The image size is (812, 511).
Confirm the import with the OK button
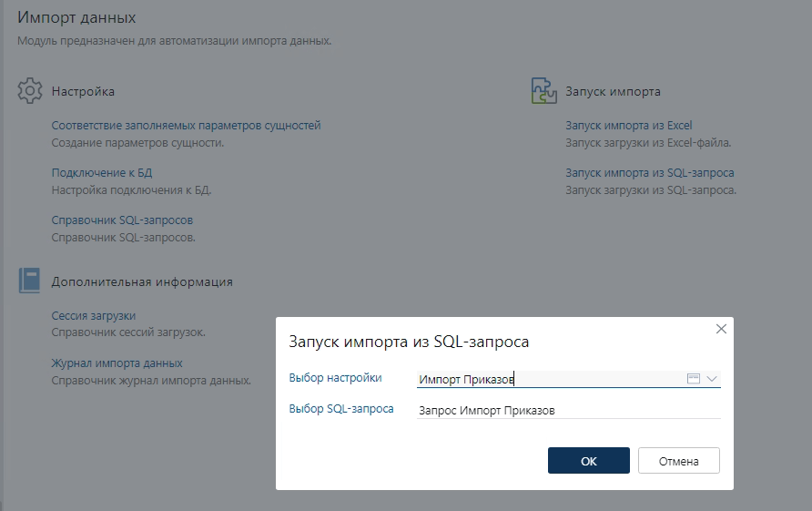pyautogui.click(x=589, y=460)
